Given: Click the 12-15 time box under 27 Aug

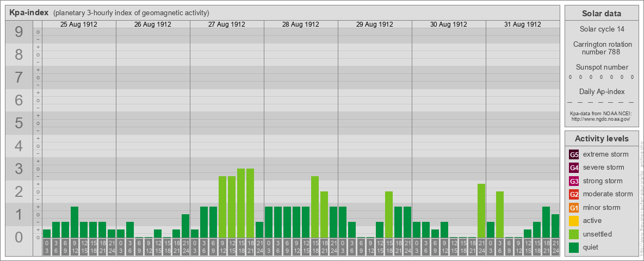Looking at the screenshot, I should (x=232, y=247).
